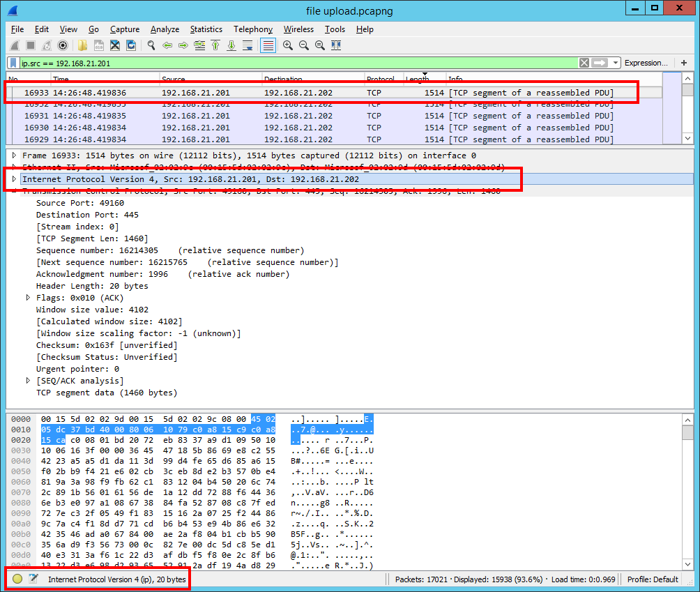Select Window size value: 4102 line
The height and width of the screenshot is (592, 700).
click(x=92, y=310)
